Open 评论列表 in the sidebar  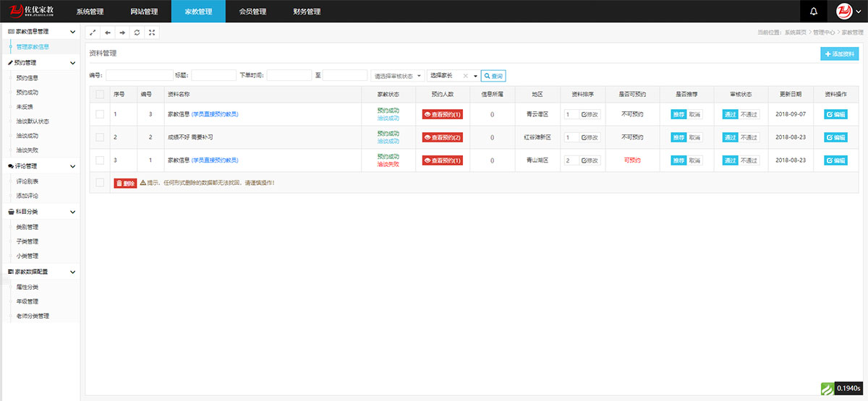tap(27, 181)
